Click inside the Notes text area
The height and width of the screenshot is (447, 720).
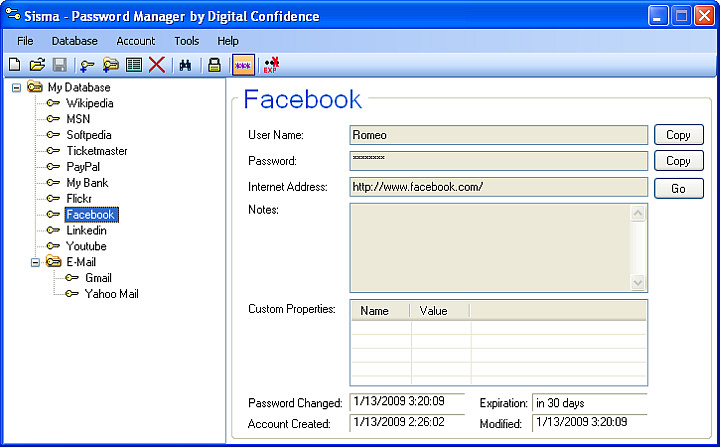point(490,248)
